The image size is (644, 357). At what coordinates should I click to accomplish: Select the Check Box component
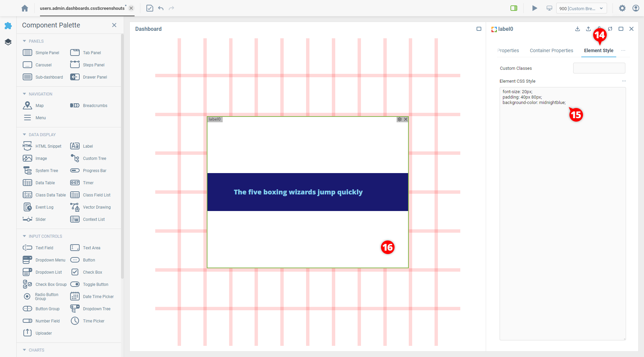pos(93,272)
